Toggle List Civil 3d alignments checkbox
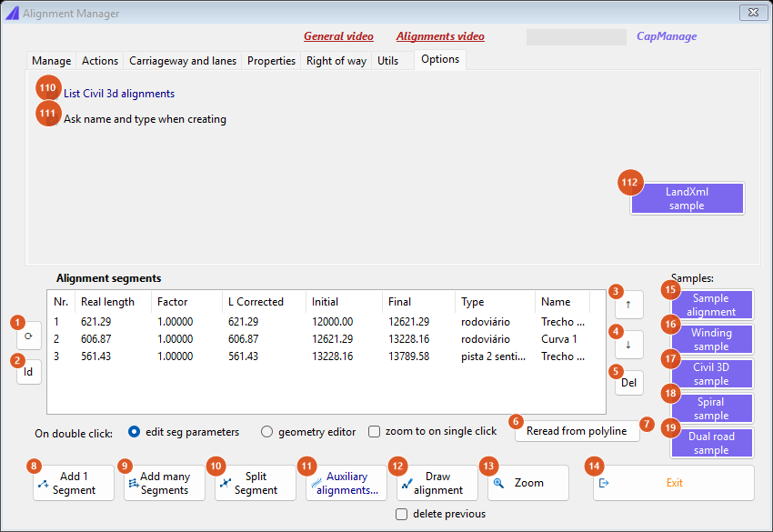Viewport: 773px width, 532px height. point(54,94)
